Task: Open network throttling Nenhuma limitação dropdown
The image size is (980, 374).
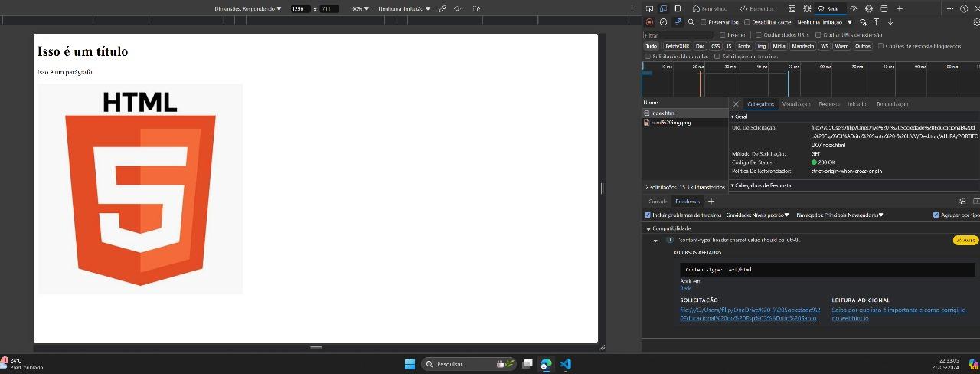Action: tap(825, 22)
